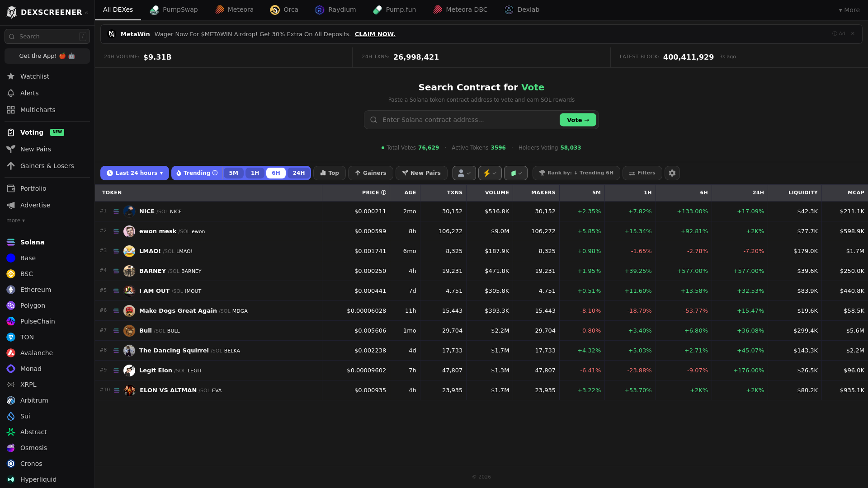This screenshot has width=868, height=488.
Task: Switch to the Meteora DBC tab
Action: [x=460, y=10]
